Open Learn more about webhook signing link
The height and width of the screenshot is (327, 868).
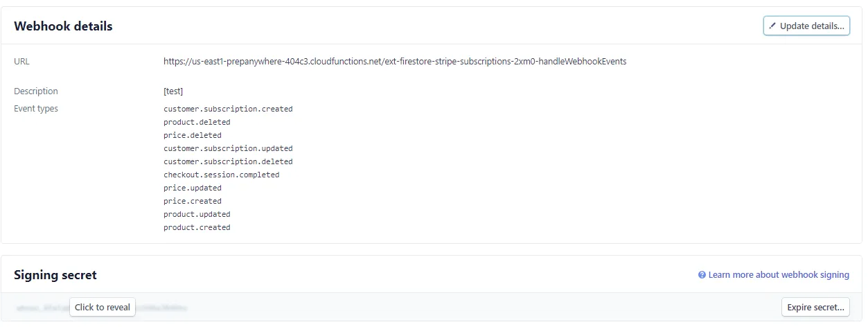tap(779, 275)
